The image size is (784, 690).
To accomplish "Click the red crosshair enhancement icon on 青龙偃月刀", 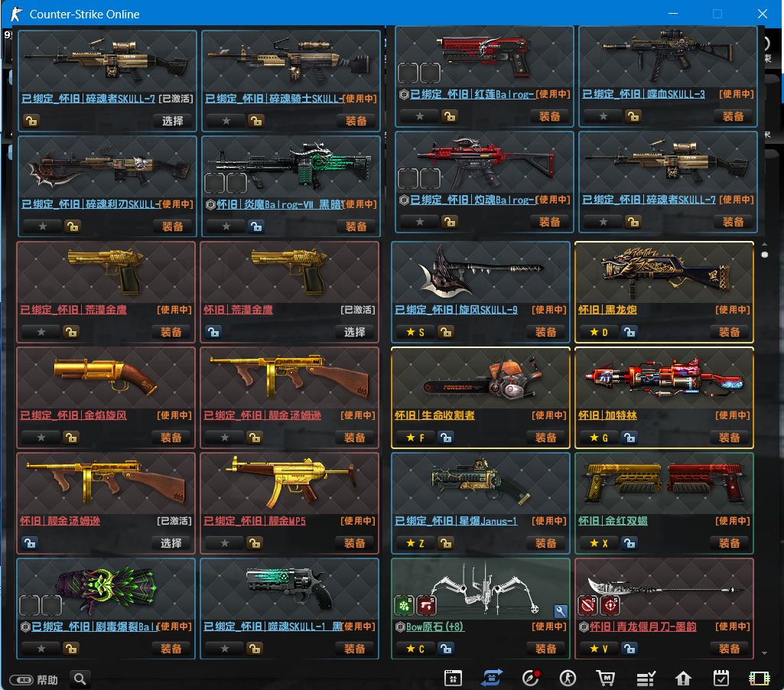I will click(610, 606).
